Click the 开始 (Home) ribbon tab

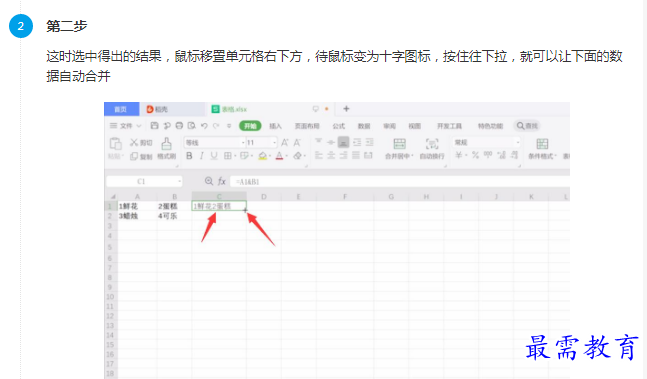click(250, 126)
